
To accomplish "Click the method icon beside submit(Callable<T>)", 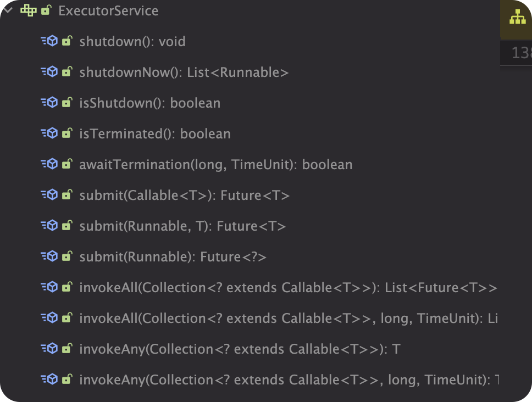I will tap(50, 195).
